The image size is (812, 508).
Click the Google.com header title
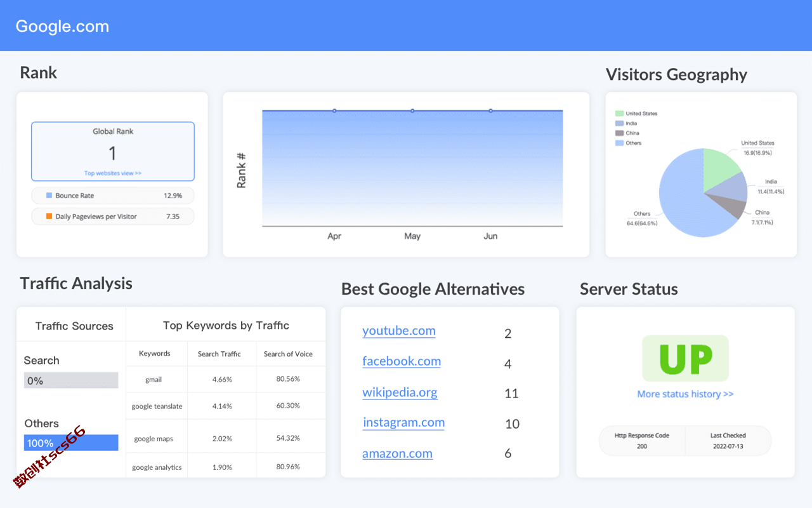62,26
